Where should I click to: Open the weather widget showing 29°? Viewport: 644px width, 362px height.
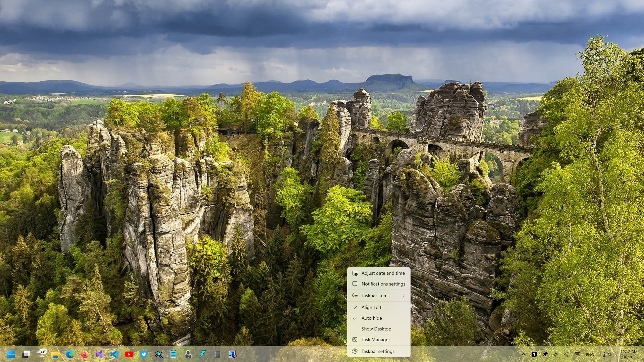[42, 354]
